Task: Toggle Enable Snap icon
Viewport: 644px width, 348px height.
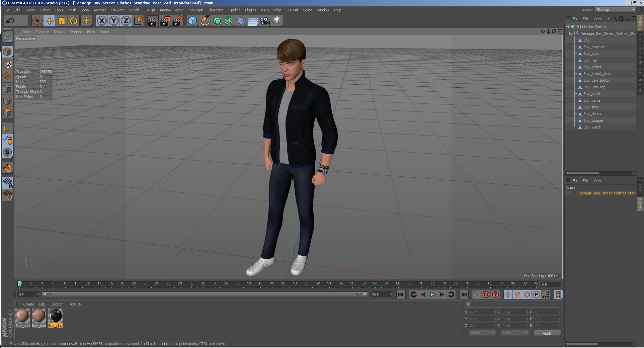Action: point(7,168)
